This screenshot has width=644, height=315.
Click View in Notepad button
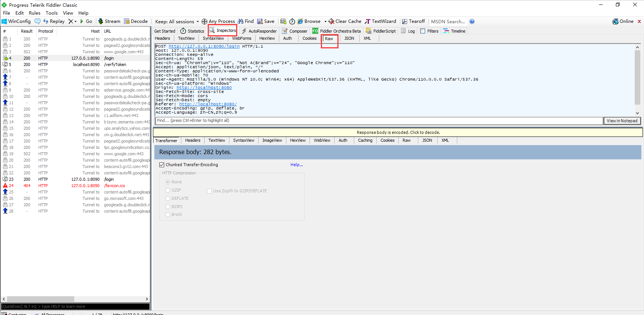pyautogui.click(x=622, y=121)
